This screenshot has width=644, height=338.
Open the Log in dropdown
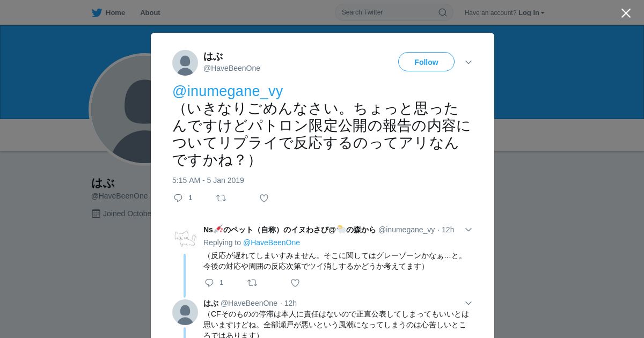click(x=531, y=13)
